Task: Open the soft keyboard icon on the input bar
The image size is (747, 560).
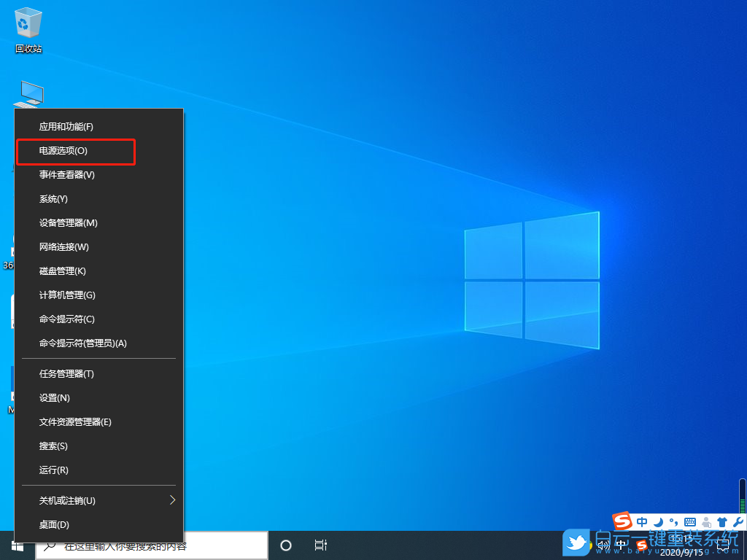Action: [689, 521]
